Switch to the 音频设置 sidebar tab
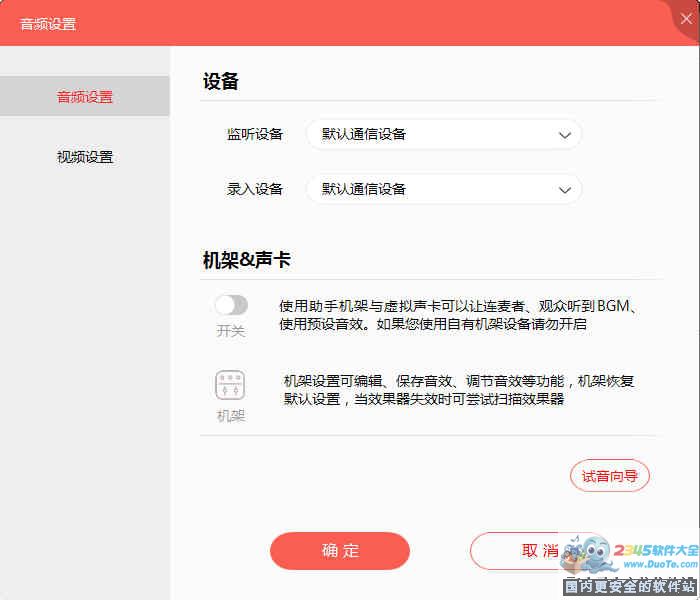This screenshot has height=600, width=700. 85,97
